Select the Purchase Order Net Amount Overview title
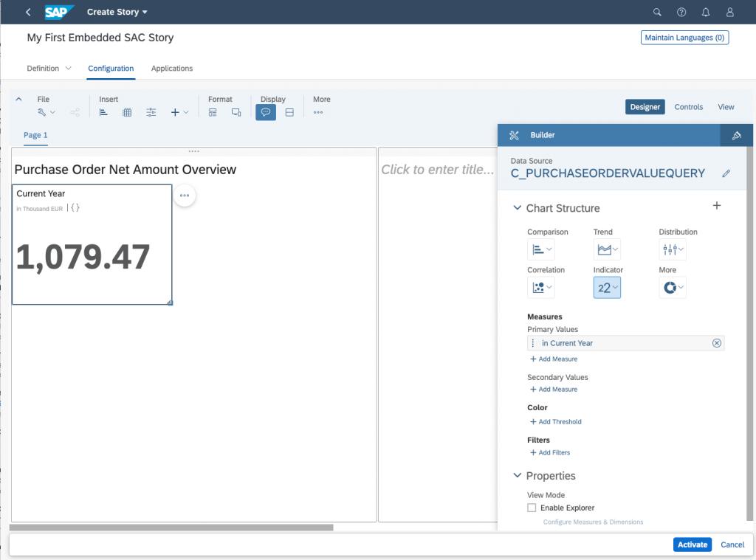 pyautogui.click(x=126, y=170)
